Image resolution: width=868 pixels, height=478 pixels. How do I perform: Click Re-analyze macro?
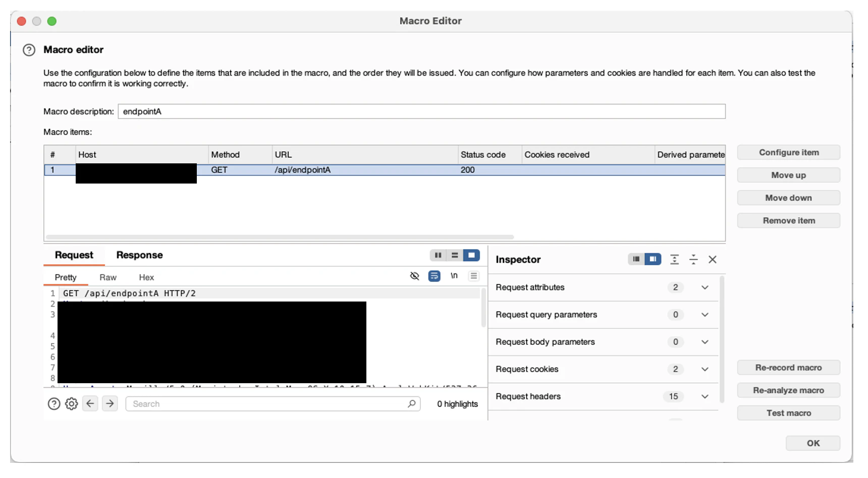click(x=789, y=390)
